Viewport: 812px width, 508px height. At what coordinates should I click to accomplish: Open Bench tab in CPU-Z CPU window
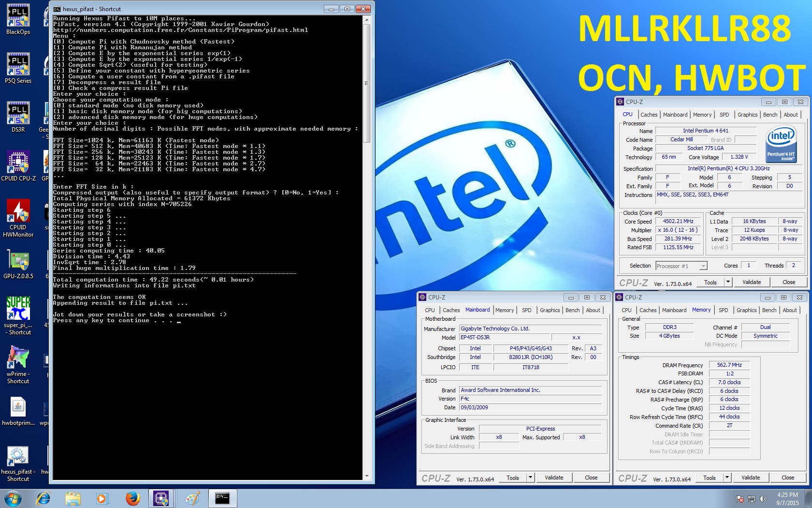point(770,115)
